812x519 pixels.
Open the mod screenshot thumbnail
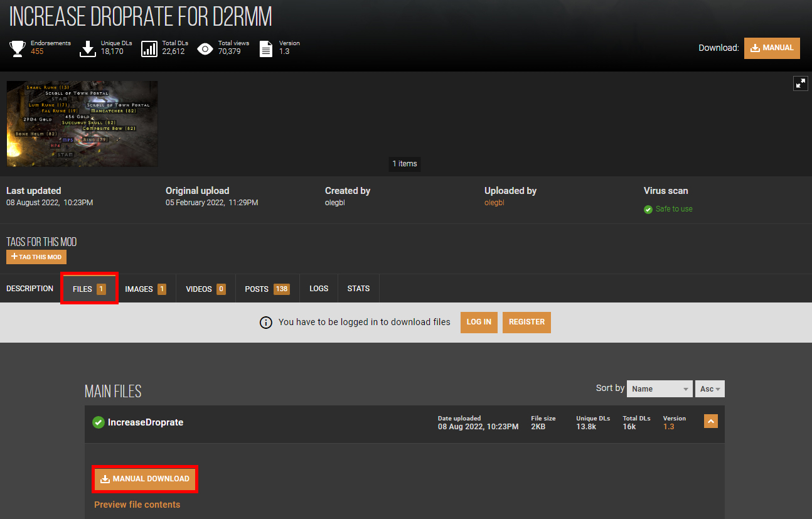click(x=82, y=124)
